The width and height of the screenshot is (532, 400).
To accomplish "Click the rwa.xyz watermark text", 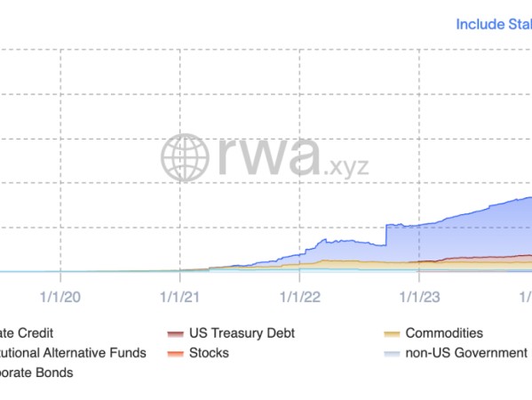I will pyautogui.click(x=293, y=156).
